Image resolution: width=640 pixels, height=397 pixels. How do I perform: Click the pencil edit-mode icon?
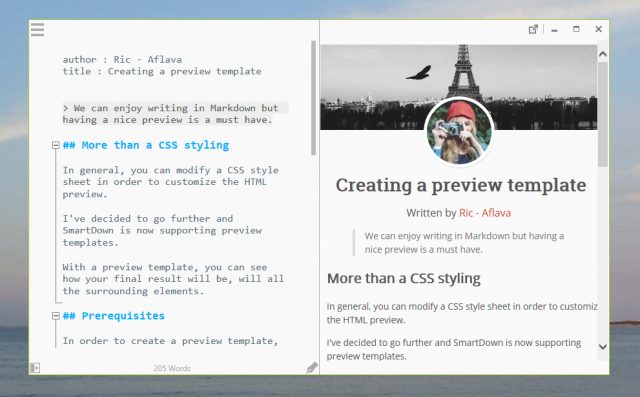(312, 368)
